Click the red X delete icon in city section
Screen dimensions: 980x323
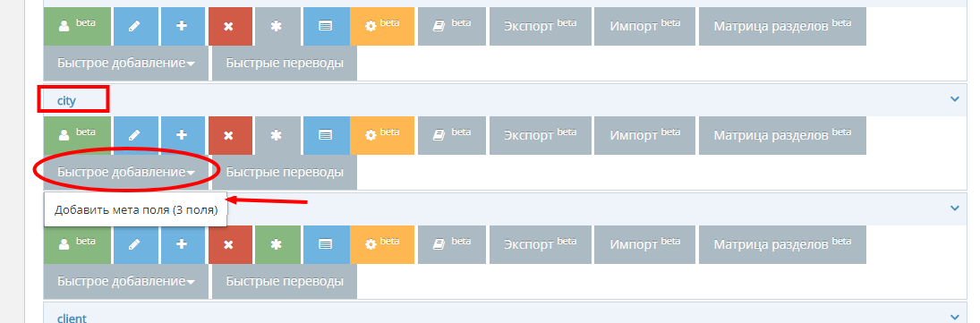(x=230, y=136)
